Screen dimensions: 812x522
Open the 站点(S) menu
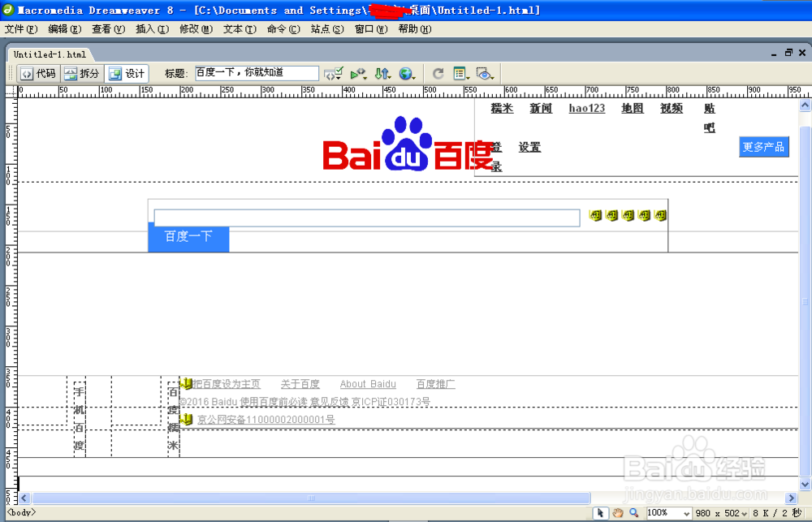[x=327, y=29]
